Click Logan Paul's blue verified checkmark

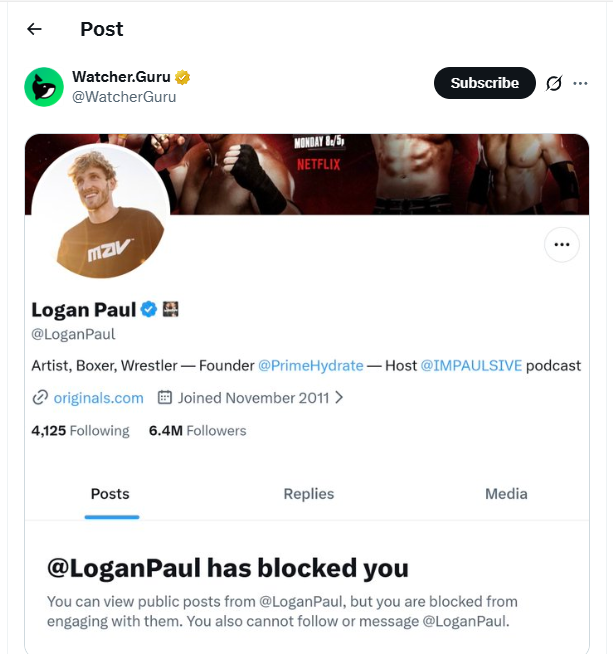[x=148, y=309]
